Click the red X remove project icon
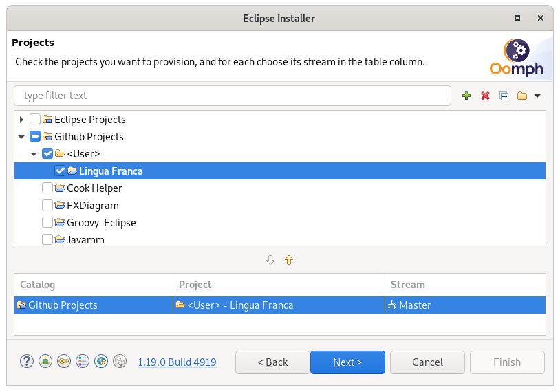 tap(485, 96)
